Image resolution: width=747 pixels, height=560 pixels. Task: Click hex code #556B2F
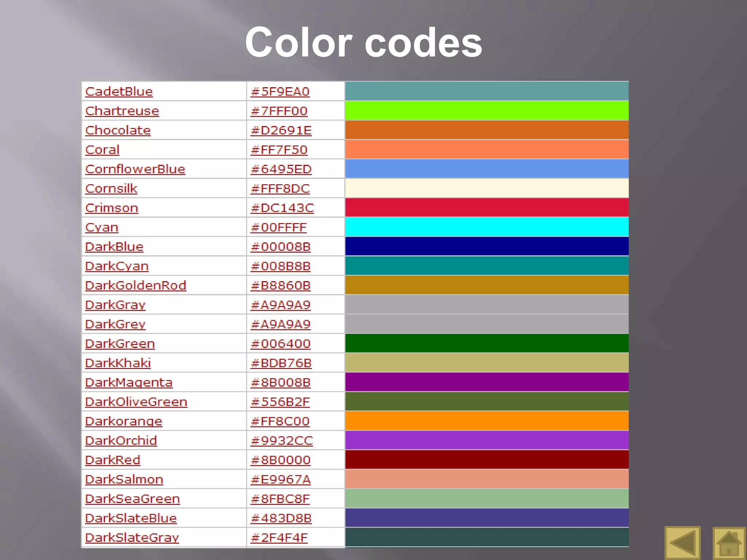click(280, 402)
